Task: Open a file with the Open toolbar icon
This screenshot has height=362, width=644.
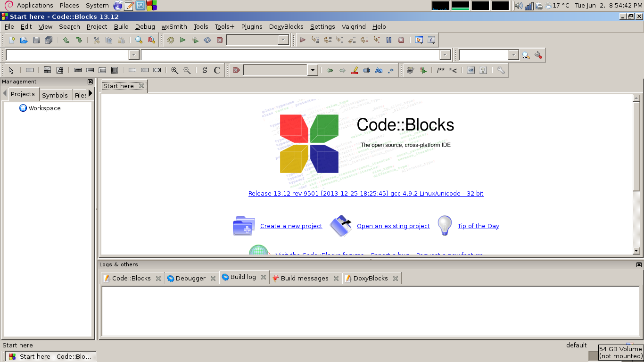Action: [x=24, y=40]
